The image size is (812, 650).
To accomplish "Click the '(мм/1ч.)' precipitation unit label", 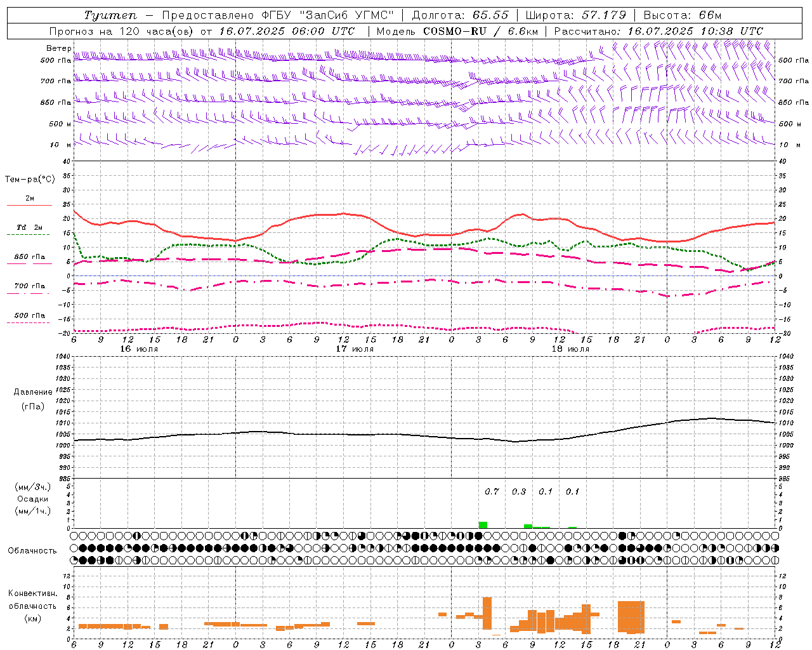I will [x=32, y=512].
